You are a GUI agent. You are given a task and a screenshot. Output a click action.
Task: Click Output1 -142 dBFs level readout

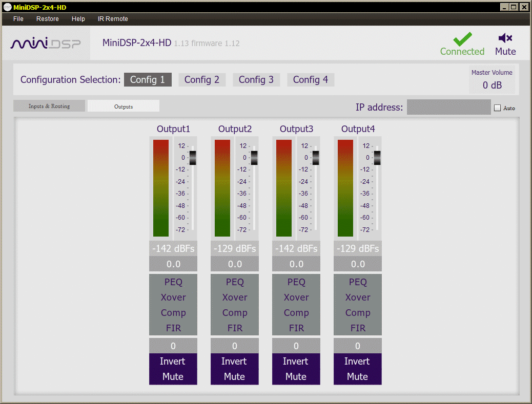tap(173, 248)
